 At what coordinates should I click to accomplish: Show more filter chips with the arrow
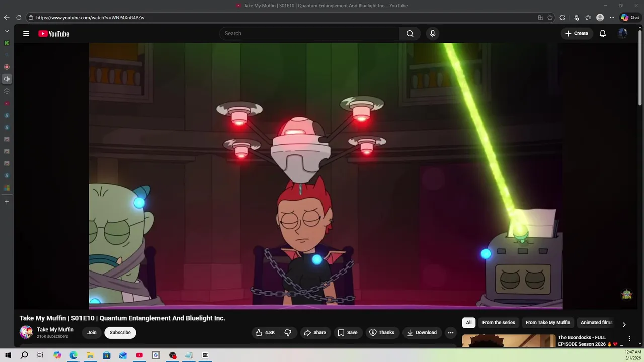(x=624, y=325)
